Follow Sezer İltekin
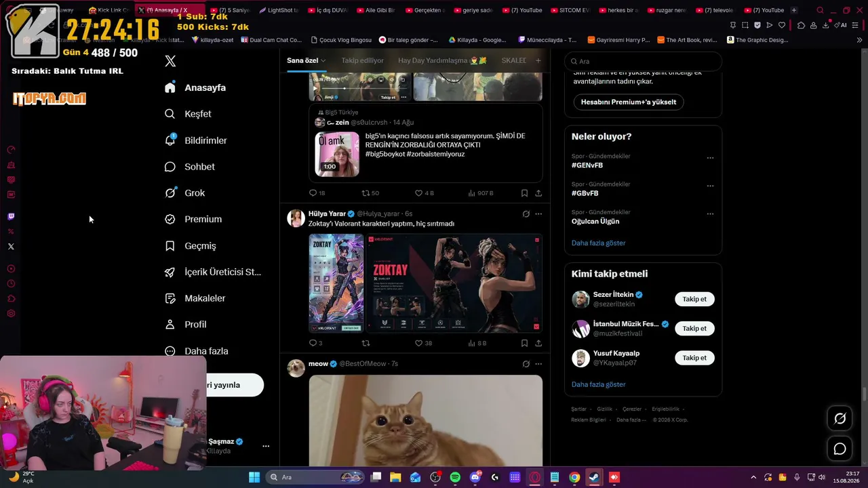 pos(694,299)
